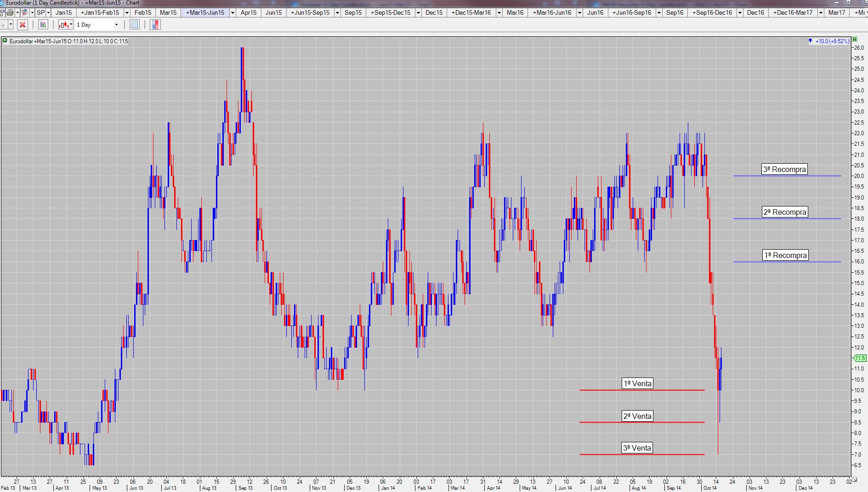Viewport: 868px width, 492px height.
Task: Switch to the Jun15 contract tab
Action: tap(273, 12)
